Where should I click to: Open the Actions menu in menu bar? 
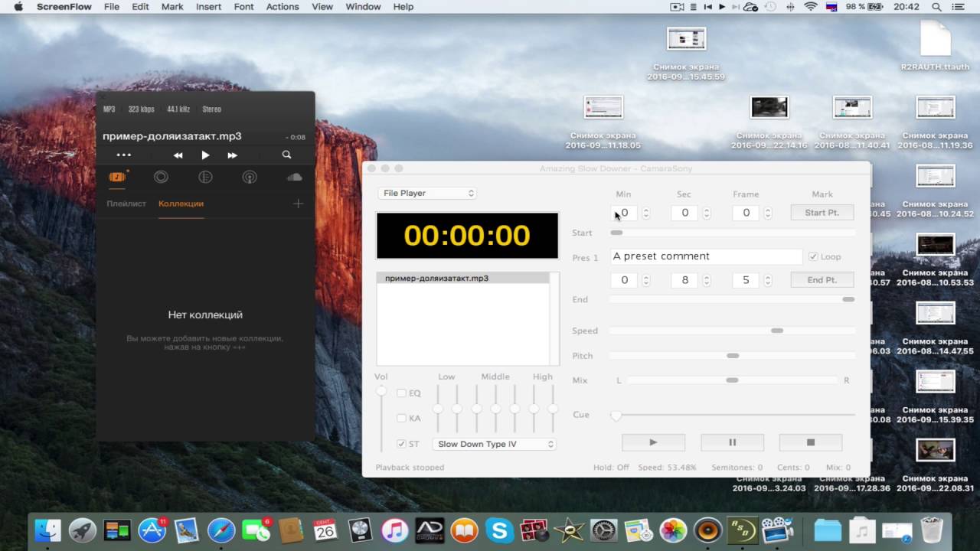283,6
